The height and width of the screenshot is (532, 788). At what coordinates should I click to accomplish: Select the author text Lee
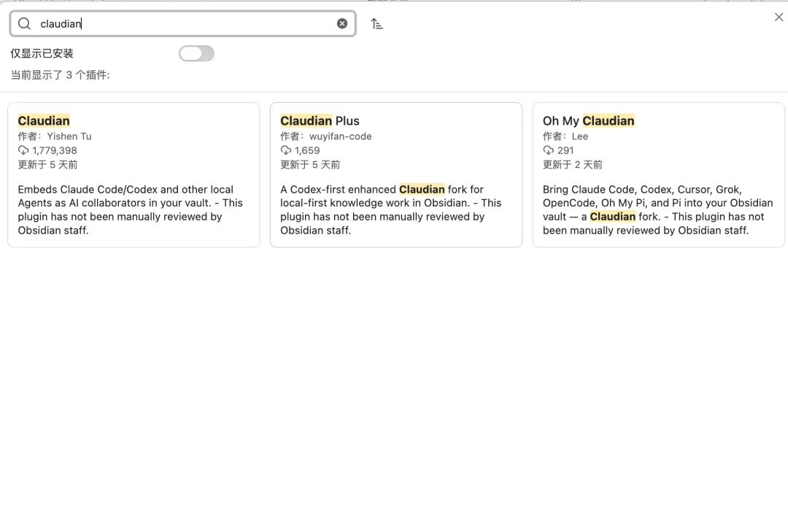coord(580,136)
